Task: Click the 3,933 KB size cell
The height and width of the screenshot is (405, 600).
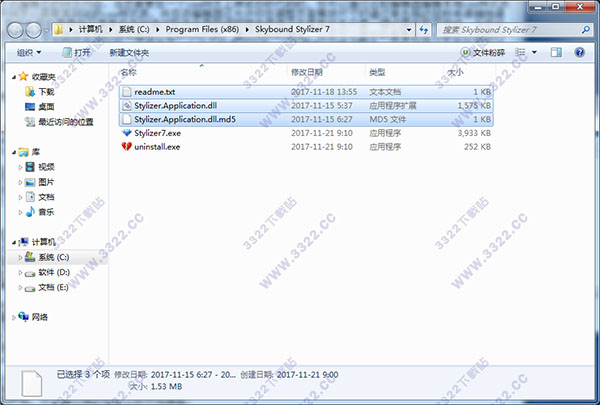Action: [x=474, y=133]
